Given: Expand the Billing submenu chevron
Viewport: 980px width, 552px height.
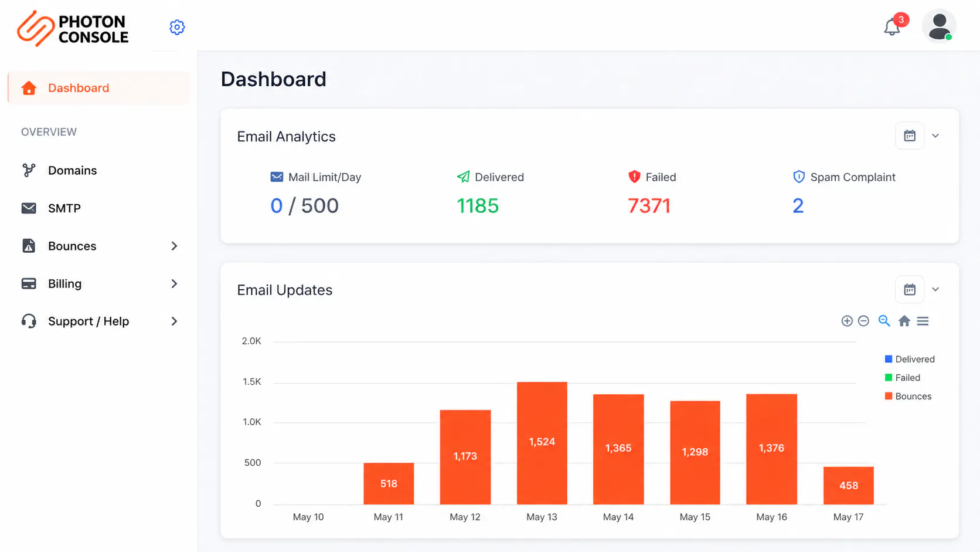Looking at the screenshot, I should (174, 284).
